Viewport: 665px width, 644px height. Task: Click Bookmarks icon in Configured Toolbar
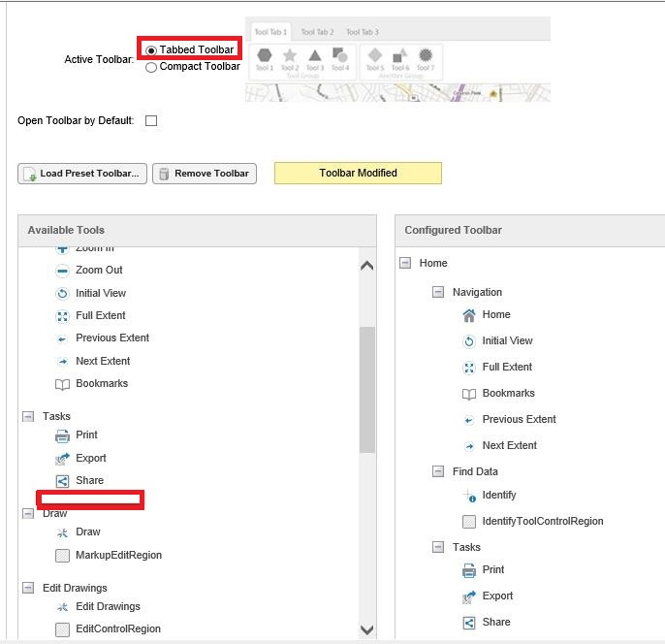click(469, 394)
